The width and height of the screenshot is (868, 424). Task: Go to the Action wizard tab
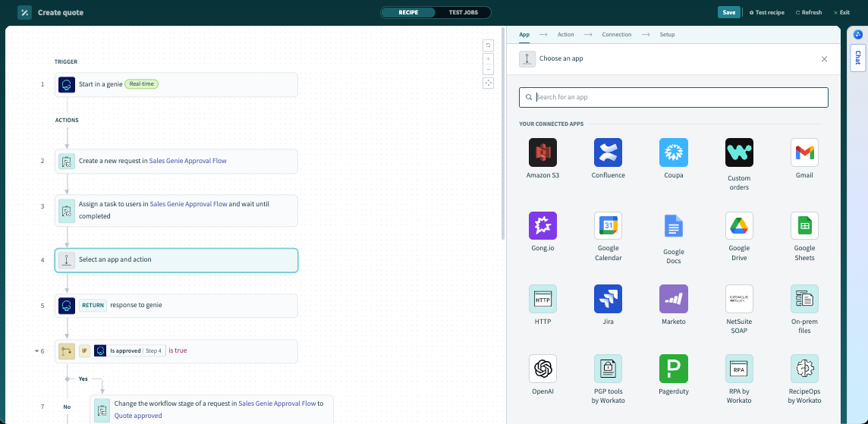pyautogui.click(x=566, y=34)
